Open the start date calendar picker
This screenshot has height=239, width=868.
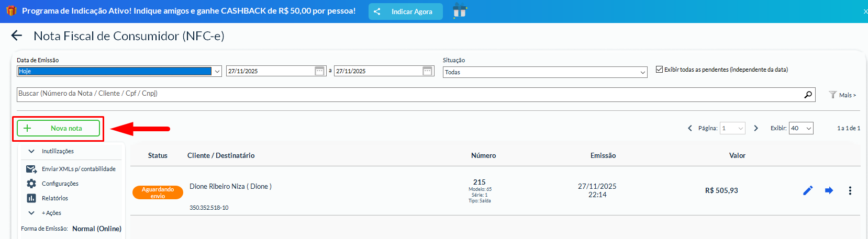319,71
